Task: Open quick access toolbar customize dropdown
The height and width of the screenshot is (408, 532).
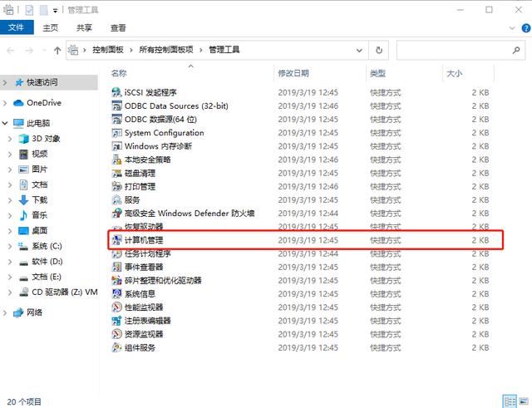Action: click(x=56, y=11)
